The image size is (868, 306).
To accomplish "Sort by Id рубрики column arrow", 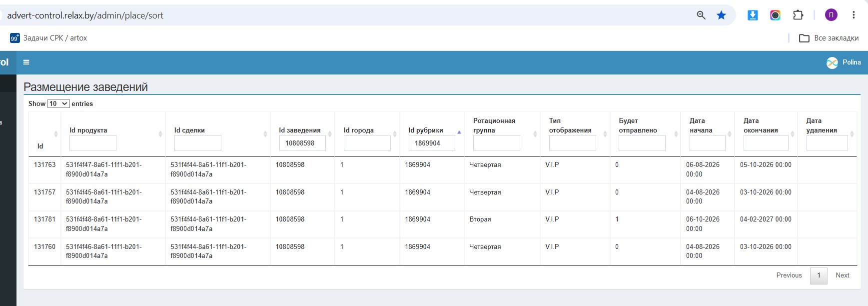I will pyautogui.click(x=459, y=132).
